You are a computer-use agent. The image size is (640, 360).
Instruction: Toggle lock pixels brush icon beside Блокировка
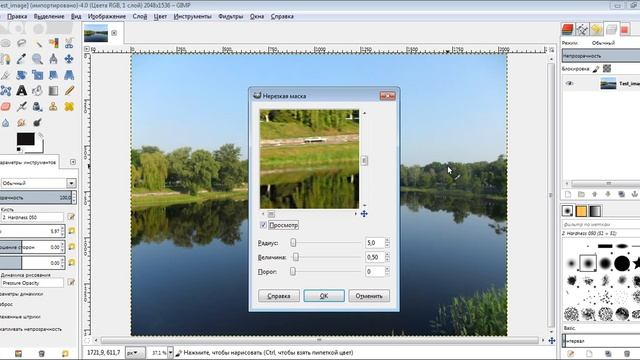[596, 69]
